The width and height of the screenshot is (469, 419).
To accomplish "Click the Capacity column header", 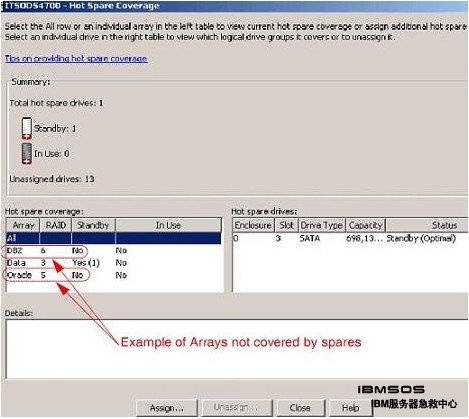I will click(x=366, y=225).
